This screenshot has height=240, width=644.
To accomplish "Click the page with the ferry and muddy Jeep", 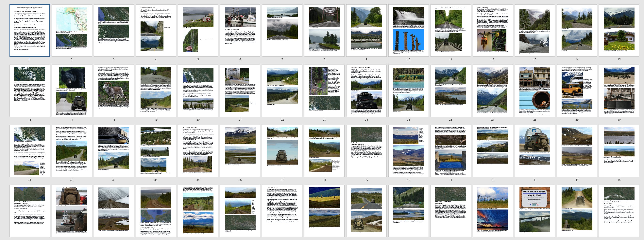I will click(x=72, y=211).
